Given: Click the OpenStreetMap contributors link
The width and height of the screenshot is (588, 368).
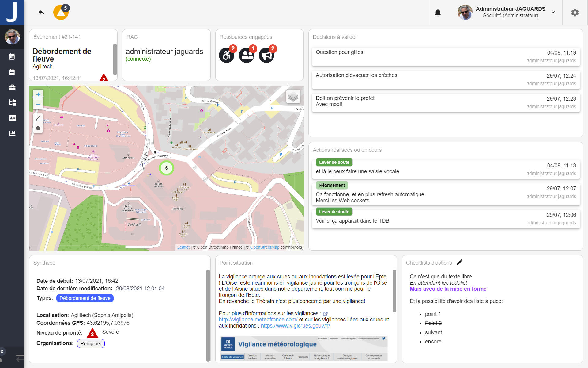Looking at the screenshot, I should 265,247.
